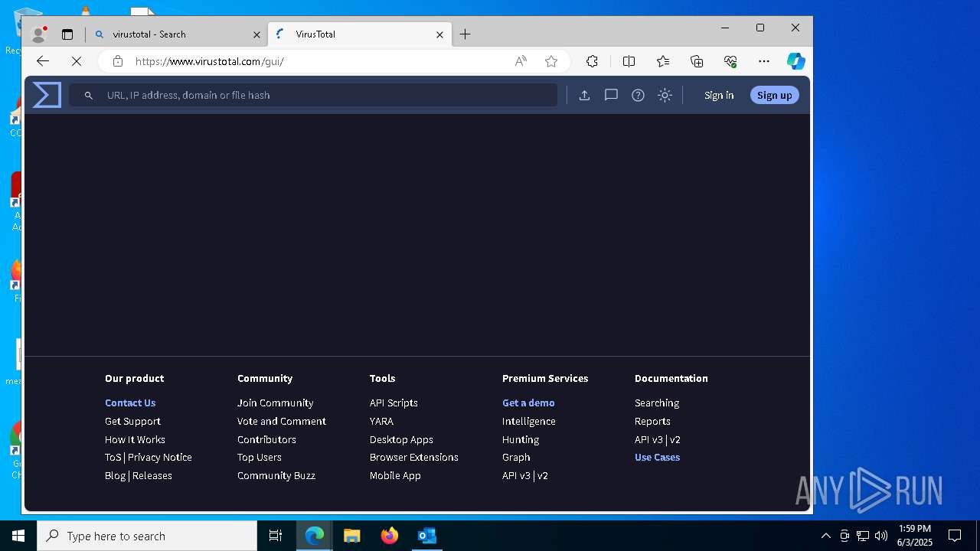
Task: Open the Graph link
Action: tap(516, 457)
